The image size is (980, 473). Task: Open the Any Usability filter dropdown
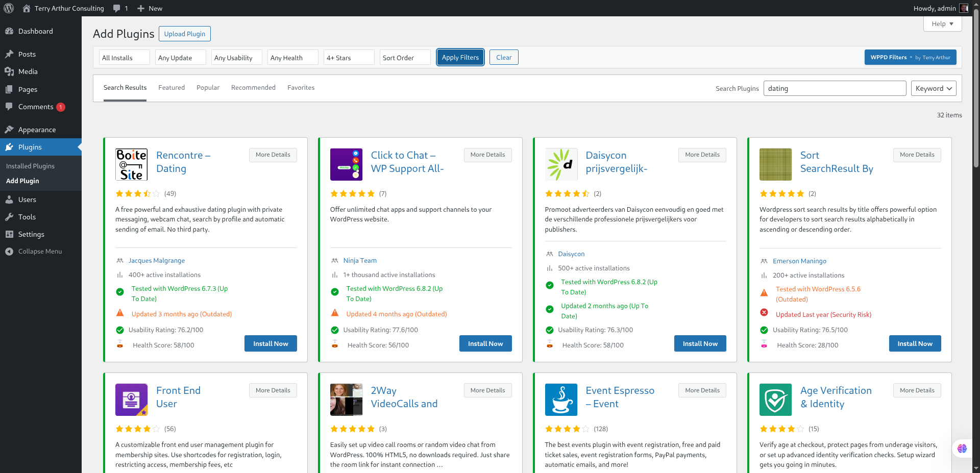237,58
